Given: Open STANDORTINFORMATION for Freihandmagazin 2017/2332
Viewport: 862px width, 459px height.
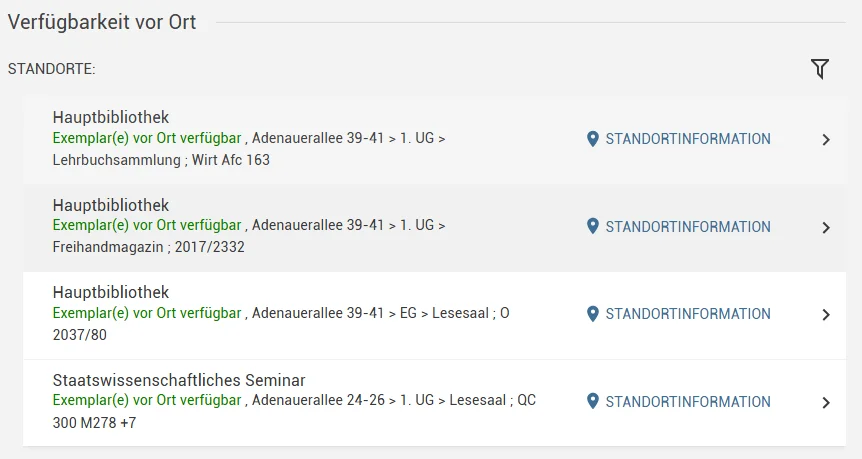Looking at the screenshot, I should coord(688,227).
